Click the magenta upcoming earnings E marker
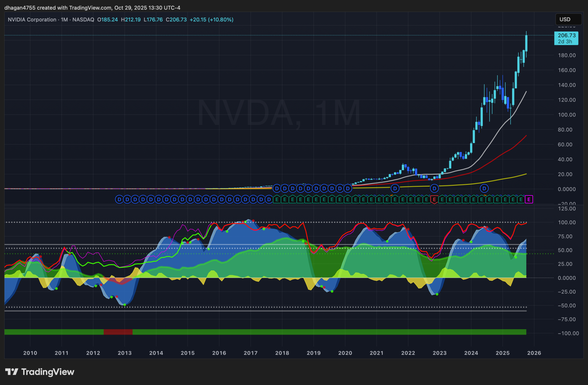Viewport: 588px width, 385px height. point(529,200)
